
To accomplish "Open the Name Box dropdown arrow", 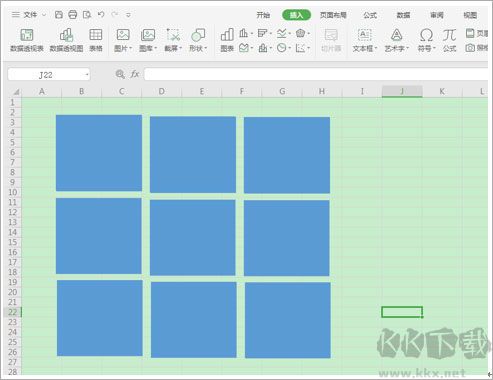I will pyautogui.click(x=87, y=74).
